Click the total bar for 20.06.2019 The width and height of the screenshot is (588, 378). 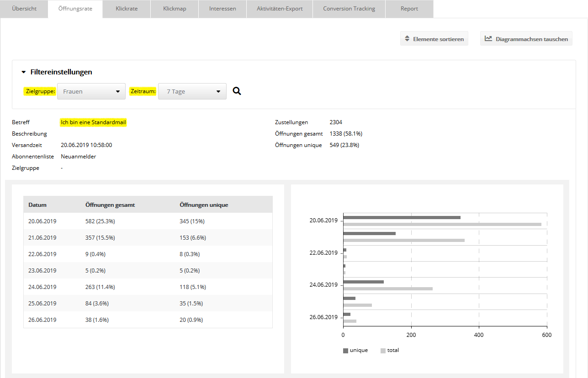click(442, 224)
